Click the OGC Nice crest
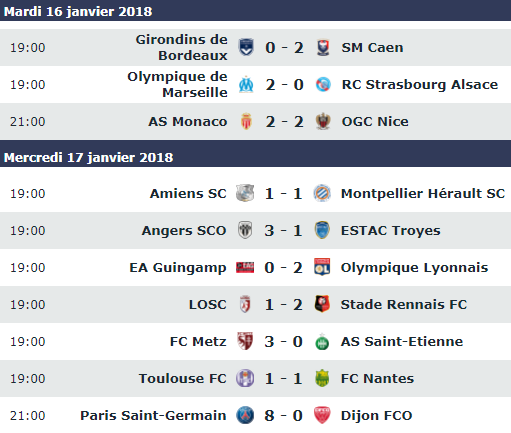Viewport: 511px width, 433px height. [323, 121]
